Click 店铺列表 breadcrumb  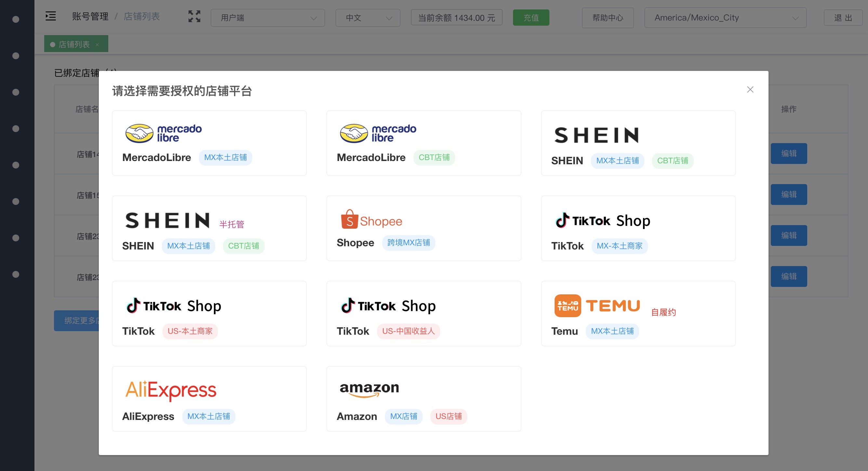click(x=141, y=16)
